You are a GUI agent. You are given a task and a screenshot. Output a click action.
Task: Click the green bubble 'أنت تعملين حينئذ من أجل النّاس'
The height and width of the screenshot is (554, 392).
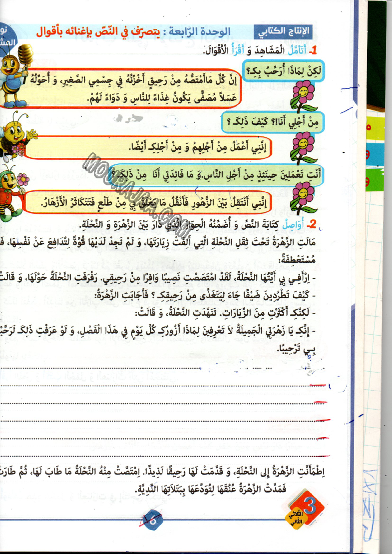pos(216,174)
